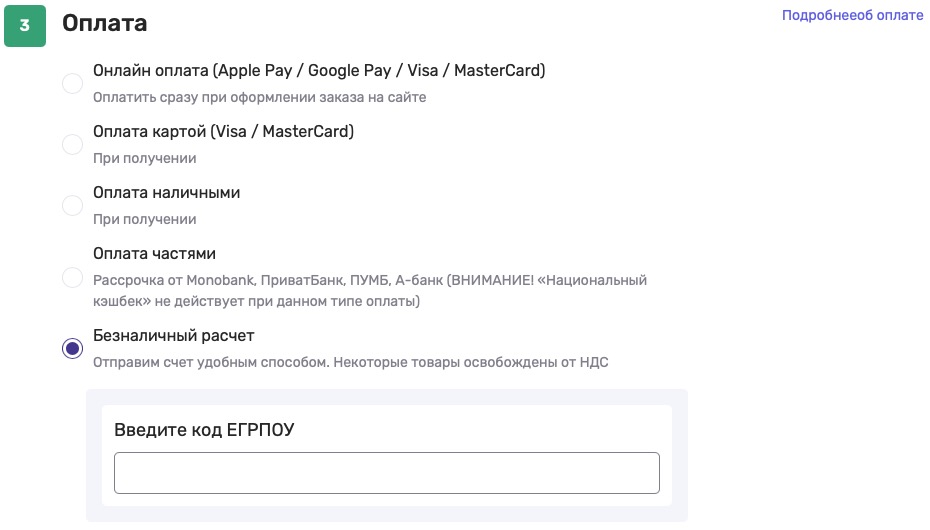Click the selected Безналичный расчет radio button
This screenshot has width=930, height=530.
point(72,348)
